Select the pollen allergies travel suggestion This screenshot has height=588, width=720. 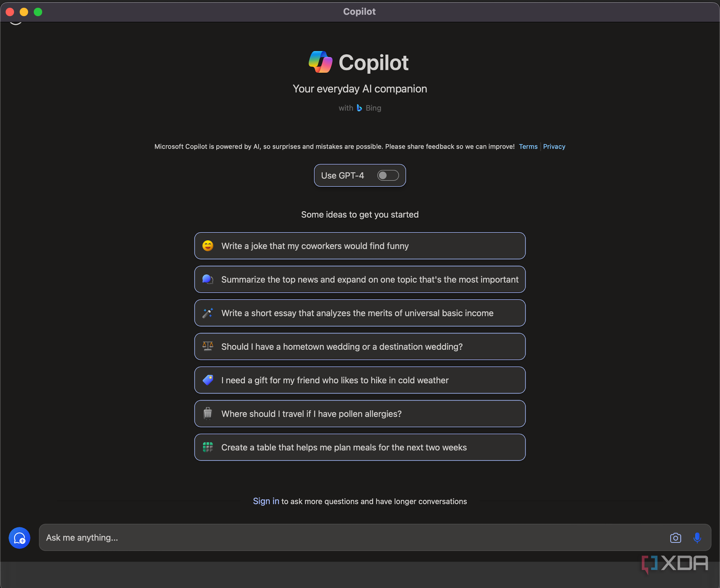311,414
